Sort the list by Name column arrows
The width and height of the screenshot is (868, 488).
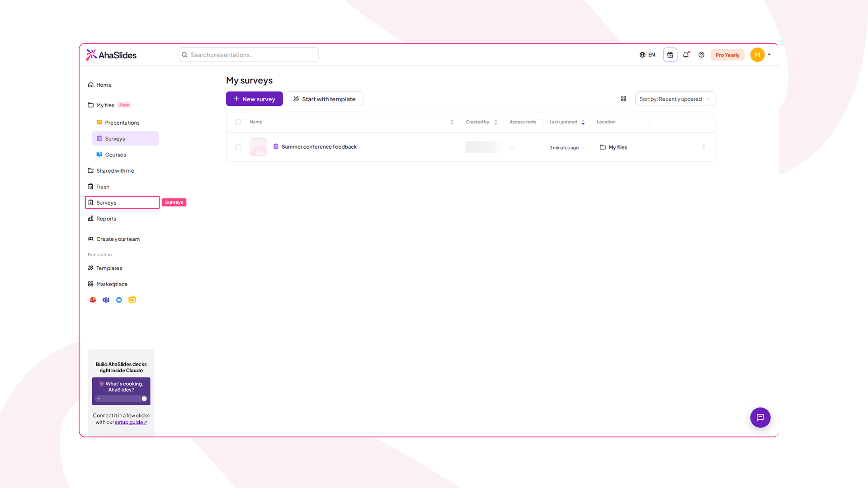tap(452, 122)
